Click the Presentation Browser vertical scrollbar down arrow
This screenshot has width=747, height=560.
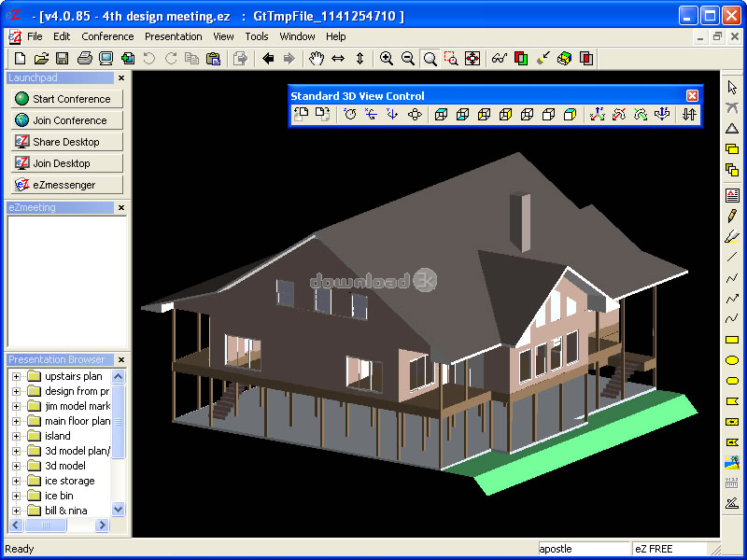click(119, 510)
